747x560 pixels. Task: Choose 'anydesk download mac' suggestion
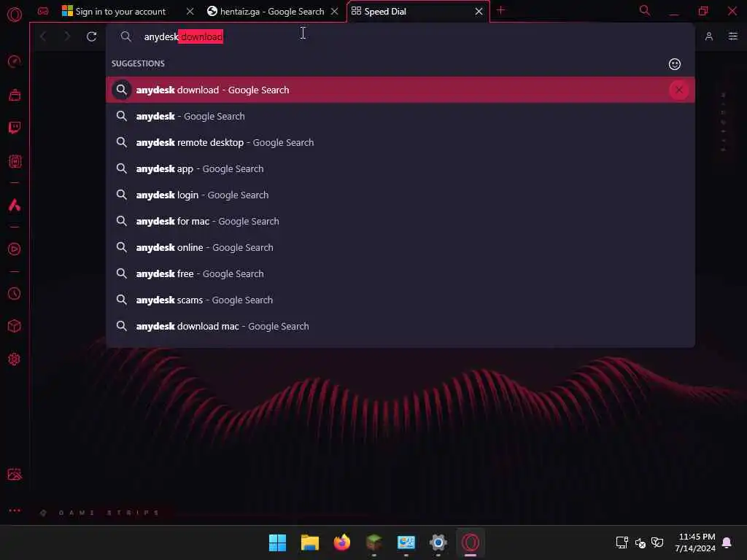(400, 326)
